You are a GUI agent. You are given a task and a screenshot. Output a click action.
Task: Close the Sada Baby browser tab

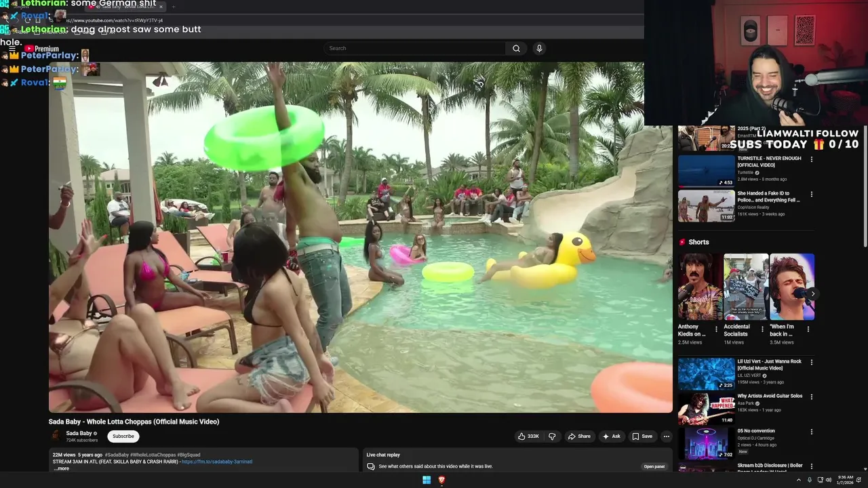tap(161, 6)
